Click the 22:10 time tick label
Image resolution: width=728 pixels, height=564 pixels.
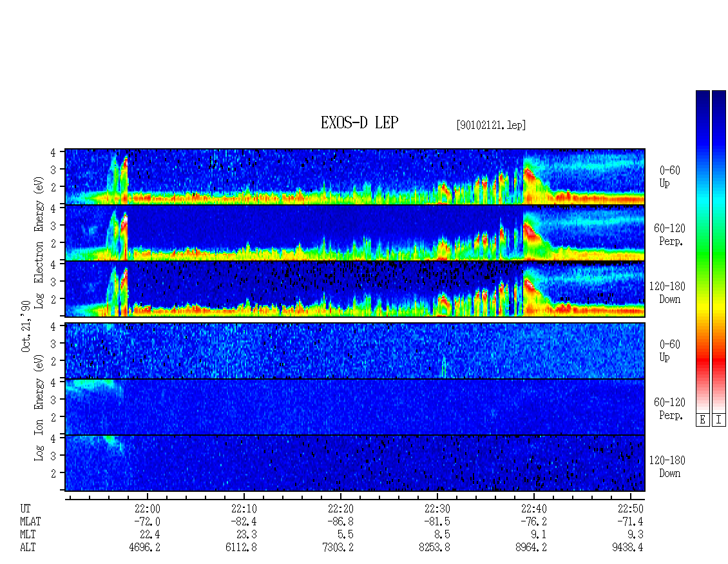pyautogui.click(x=244, y=509)
